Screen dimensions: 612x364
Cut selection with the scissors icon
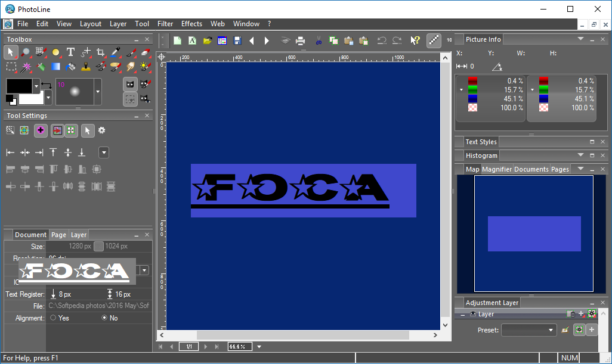(x=319, y=41)
